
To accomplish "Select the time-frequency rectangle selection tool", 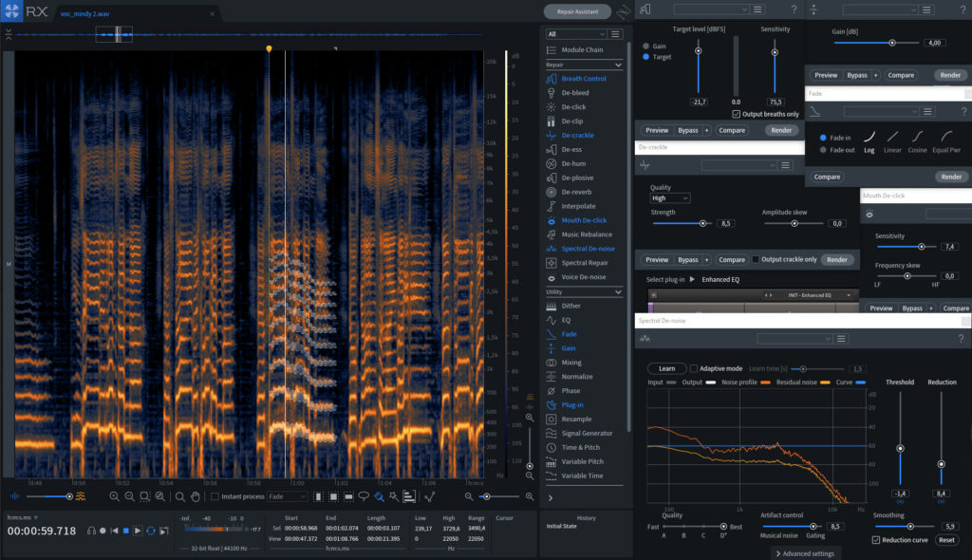I will (x=333, y=496).
